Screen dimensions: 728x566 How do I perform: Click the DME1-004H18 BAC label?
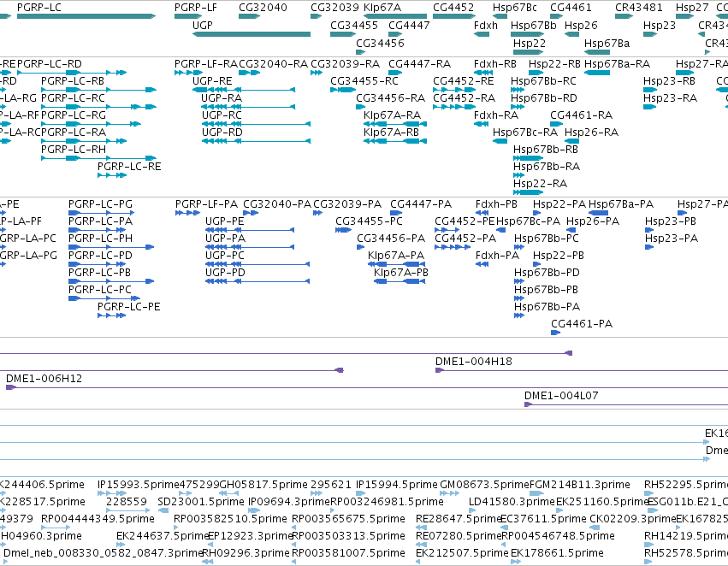pyautogui.click(x=474, y=362)
